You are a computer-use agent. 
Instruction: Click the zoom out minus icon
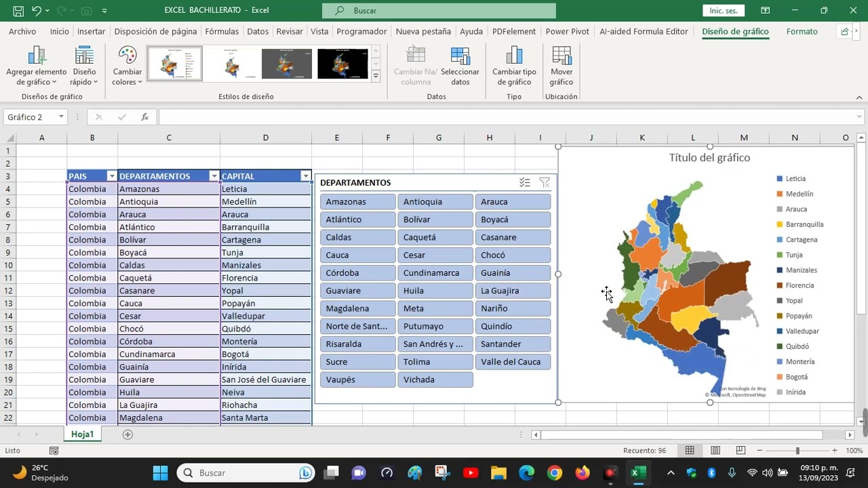pos(759,451)
